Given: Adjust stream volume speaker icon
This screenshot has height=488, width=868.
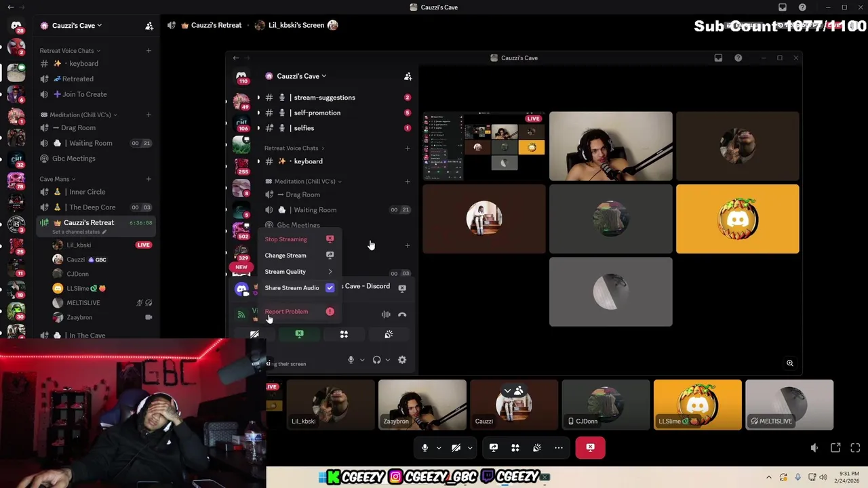Looking at the screenshot, I should point(814,448).
